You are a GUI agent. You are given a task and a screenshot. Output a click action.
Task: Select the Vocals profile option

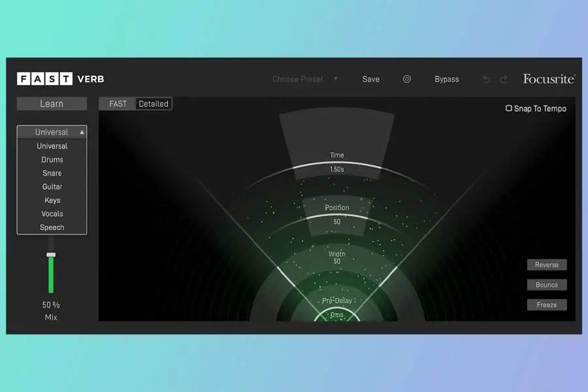(x=52, y=214)
